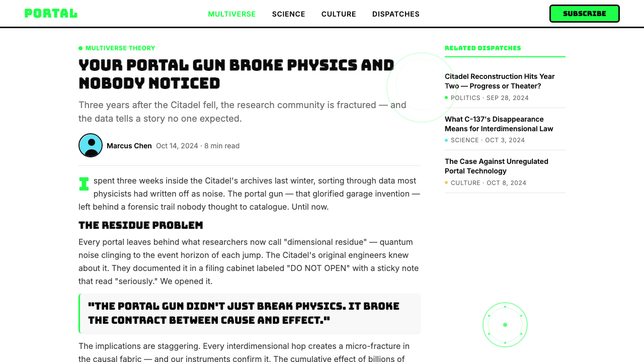Open author Marcus Chen's name link

pos(129,146)
